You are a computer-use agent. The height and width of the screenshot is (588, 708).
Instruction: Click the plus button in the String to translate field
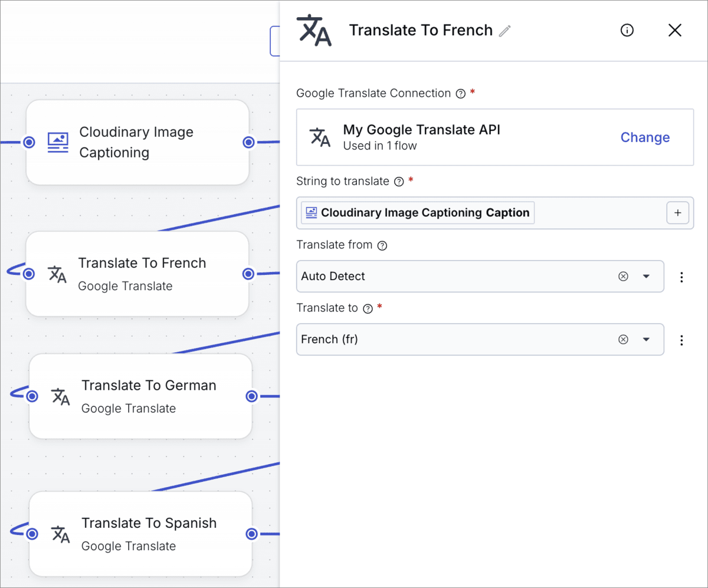(677, 213)
